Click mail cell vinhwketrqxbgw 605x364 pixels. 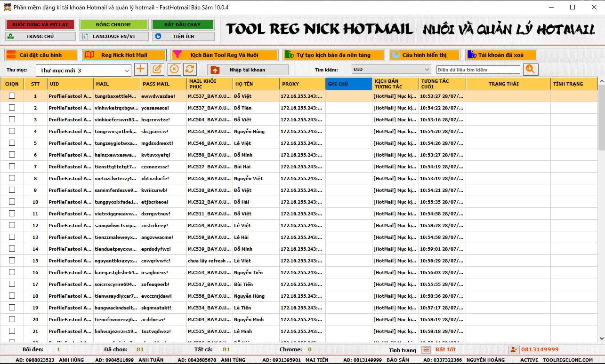click(x=117, y=108)
